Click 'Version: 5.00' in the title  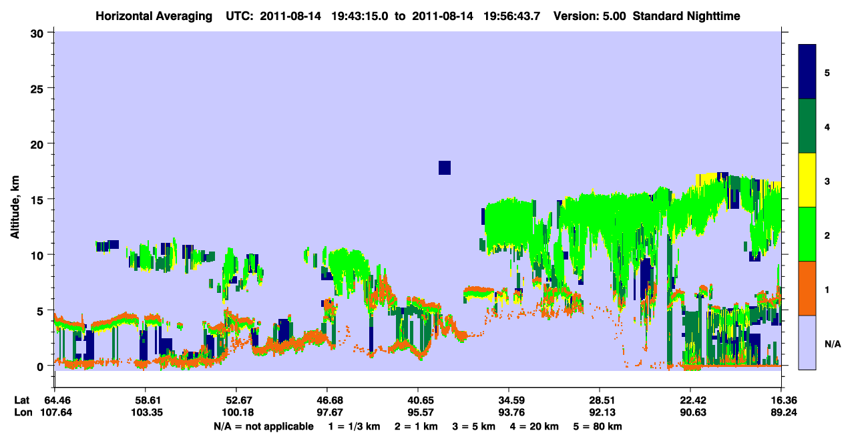pyautogui.click(x=590, y=15)
